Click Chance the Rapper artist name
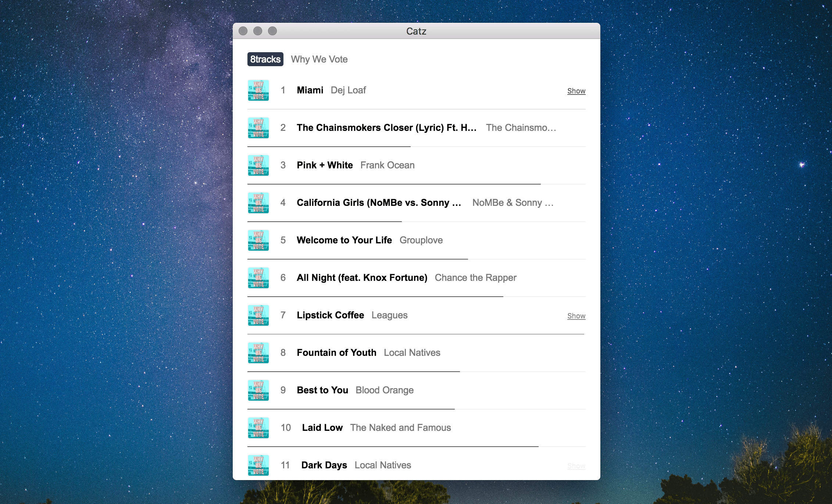This screenshot has width=832, height=504. point(475,278)
